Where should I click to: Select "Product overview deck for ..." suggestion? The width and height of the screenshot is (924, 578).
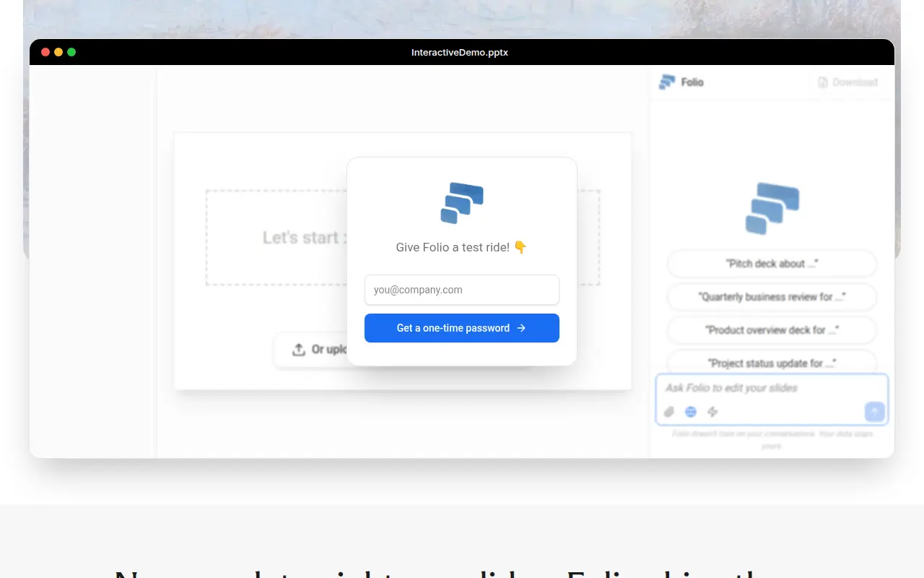[772, 330]
